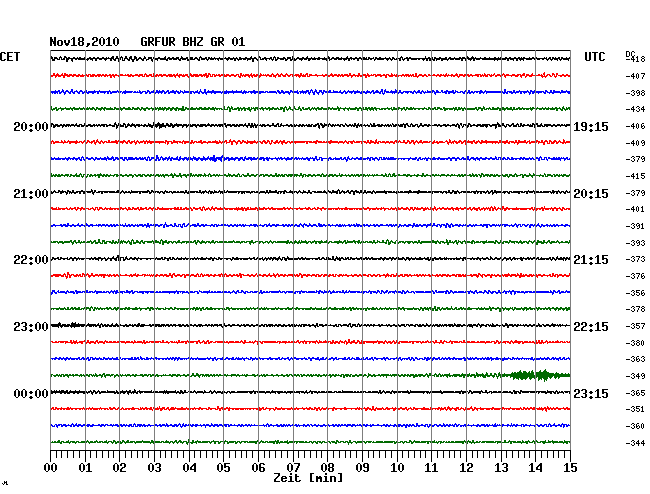650x494 pixels.
Task: Click the 09 minute axis label
Action: pos(362,468)
